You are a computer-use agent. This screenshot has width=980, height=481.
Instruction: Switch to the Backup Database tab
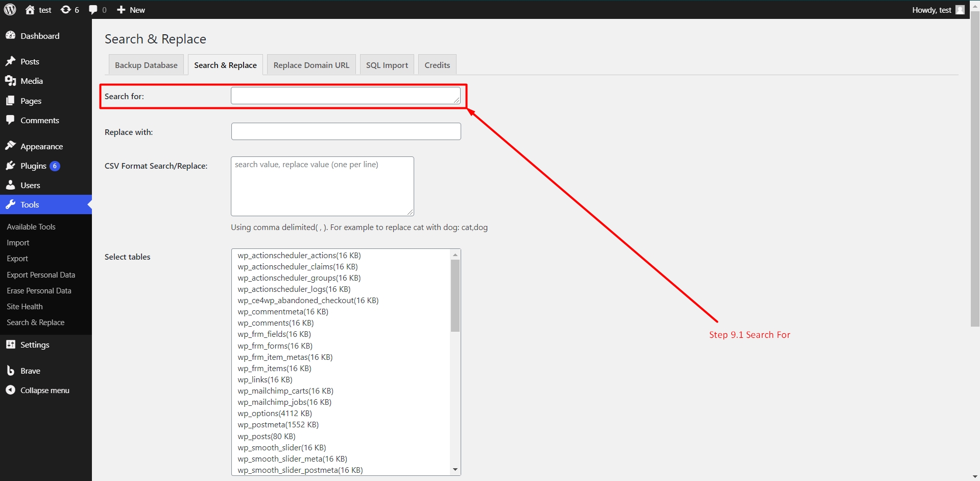coord(146,65)
